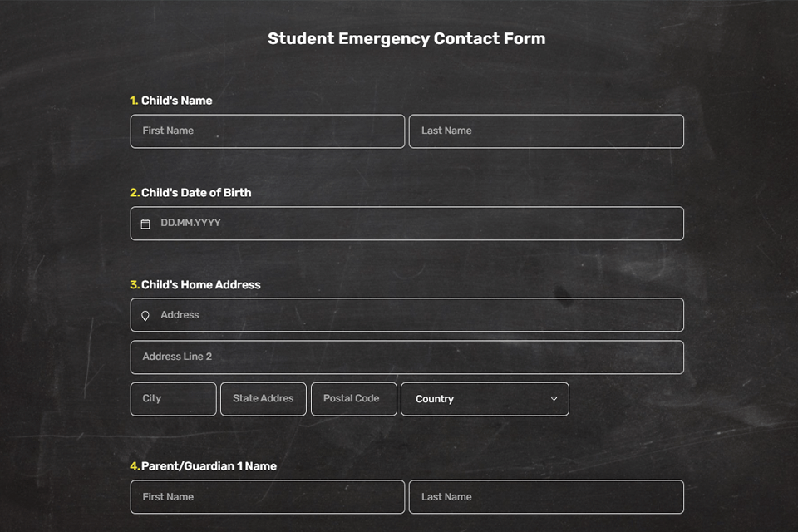Focus the child's Last Name field
Viewport: 798px width, 532px height.
click(545, 131)
